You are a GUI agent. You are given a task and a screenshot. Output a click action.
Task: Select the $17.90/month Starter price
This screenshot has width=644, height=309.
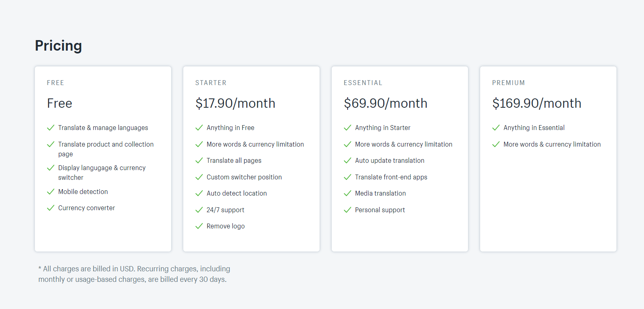pyautogui.click(x=235, y=103)
